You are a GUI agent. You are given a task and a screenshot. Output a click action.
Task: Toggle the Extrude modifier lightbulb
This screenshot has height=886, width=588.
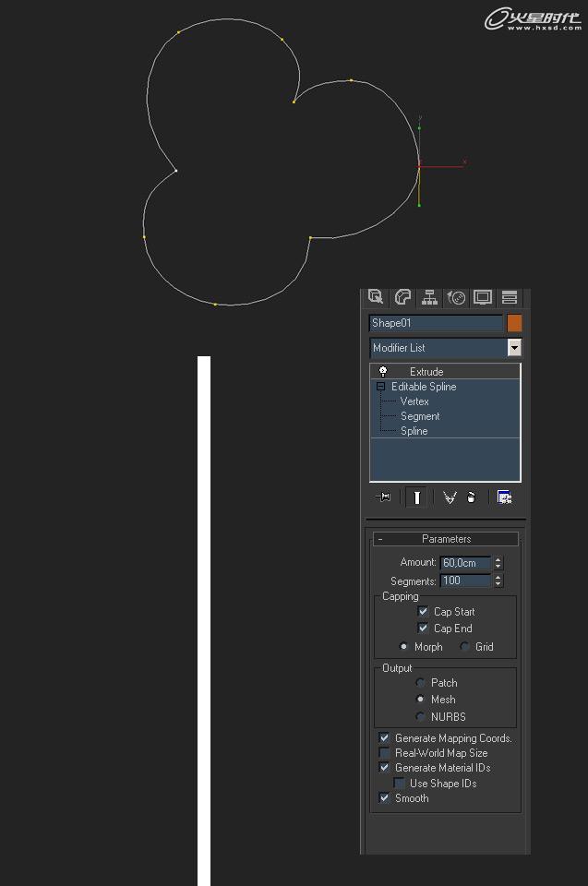coord(383,371)
